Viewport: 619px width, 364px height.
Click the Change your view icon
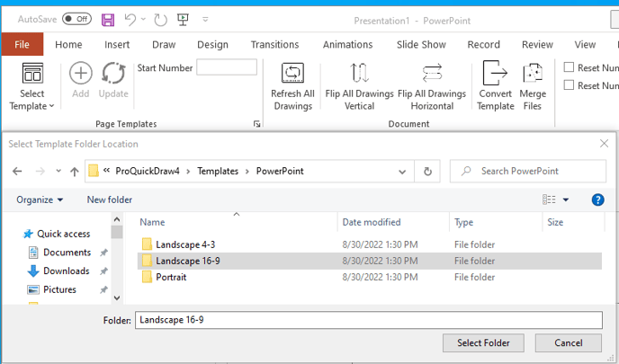(549, 200)
